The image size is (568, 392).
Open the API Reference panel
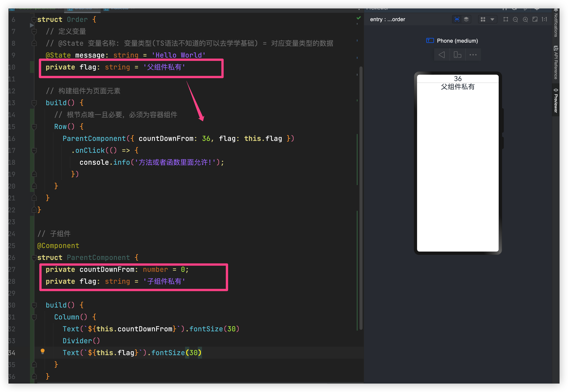pos(556,61)
